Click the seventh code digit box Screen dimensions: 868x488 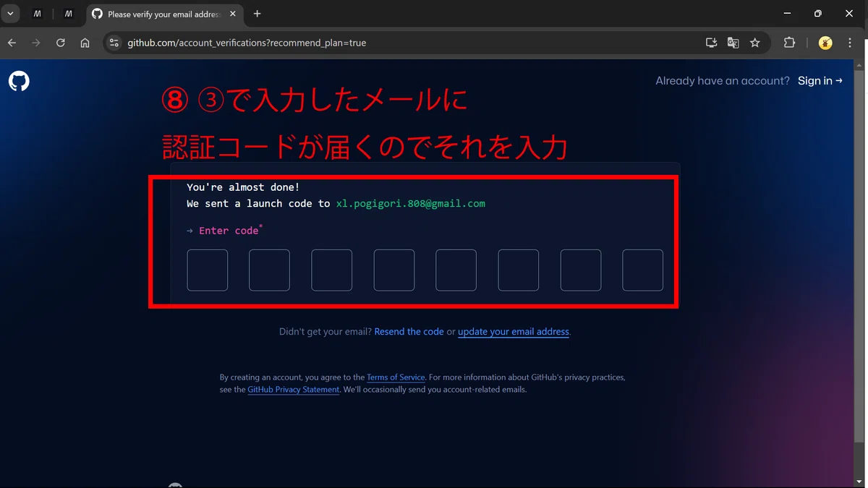(581, 270)
